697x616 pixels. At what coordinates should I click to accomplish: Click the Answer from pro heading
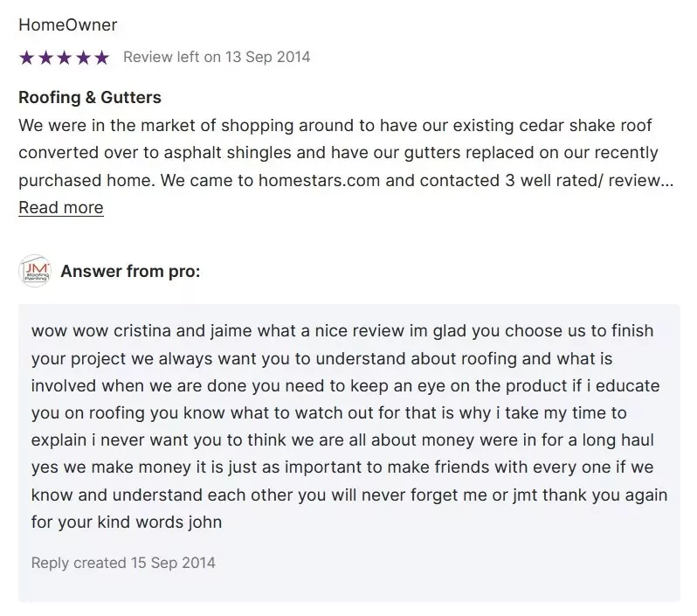coord(130,272)
